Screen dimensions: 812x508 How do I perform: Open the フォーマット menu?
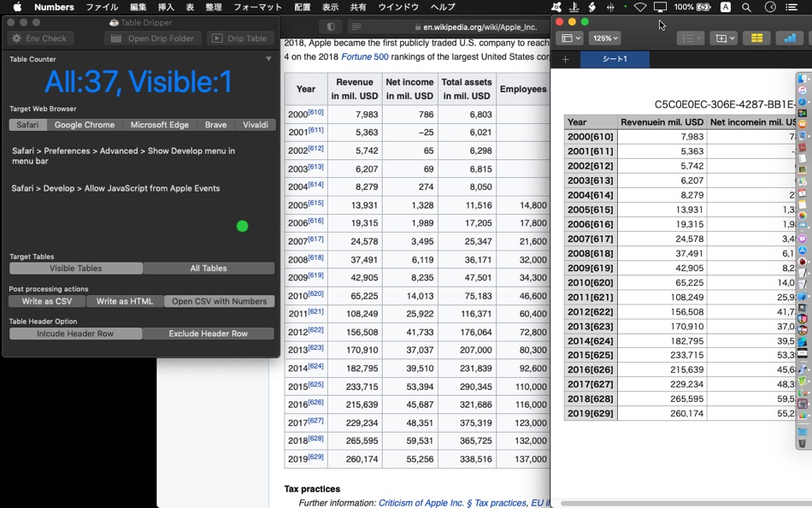point(257,7)
